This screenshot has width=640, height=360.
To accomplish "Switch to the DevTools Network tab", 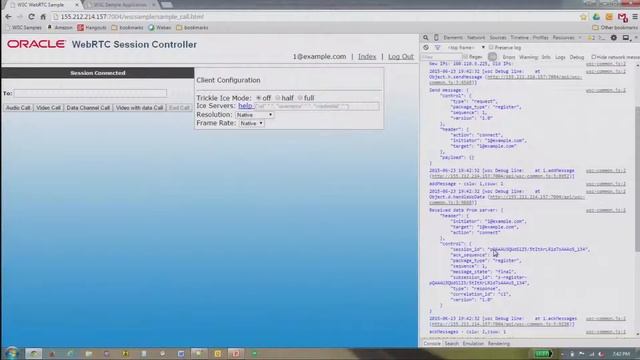I will click(476, 38).
